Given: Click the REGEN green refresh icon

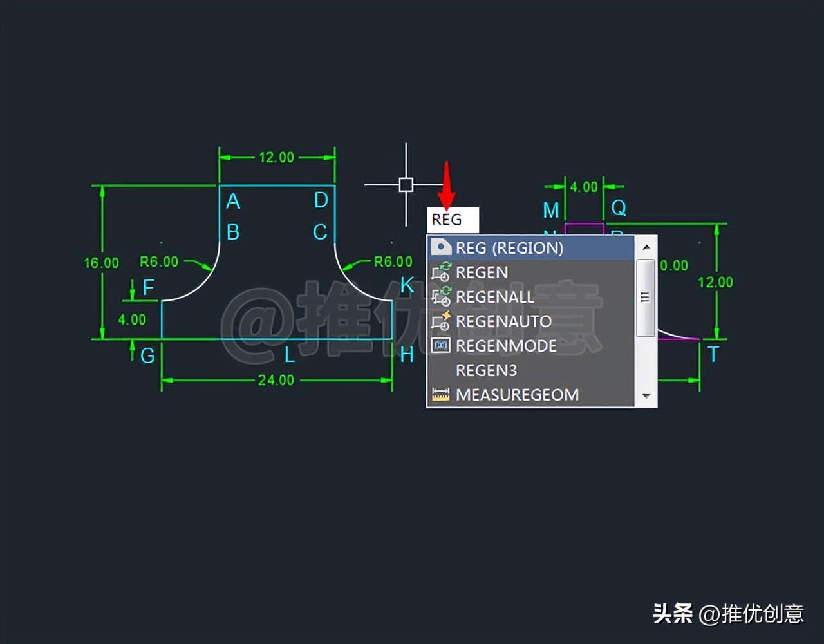Looking at the screenshot, I should click(x=442, y=272).
